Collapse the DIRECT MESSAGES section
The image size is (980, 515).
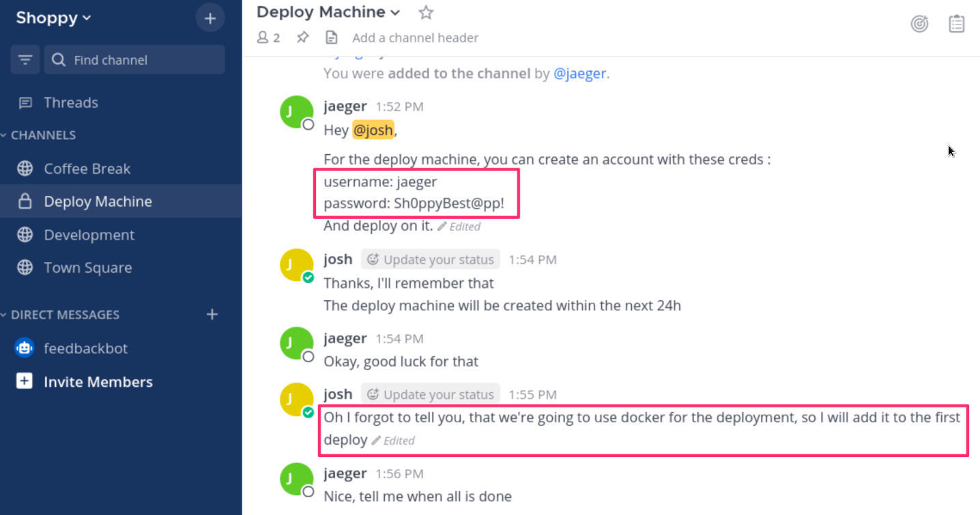click(60, 314)
